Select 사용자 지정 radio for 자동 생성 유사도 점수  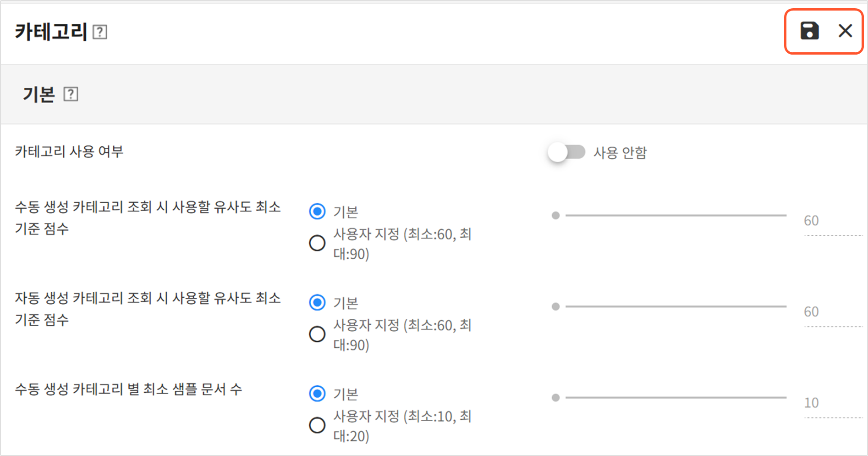point(317,334)
